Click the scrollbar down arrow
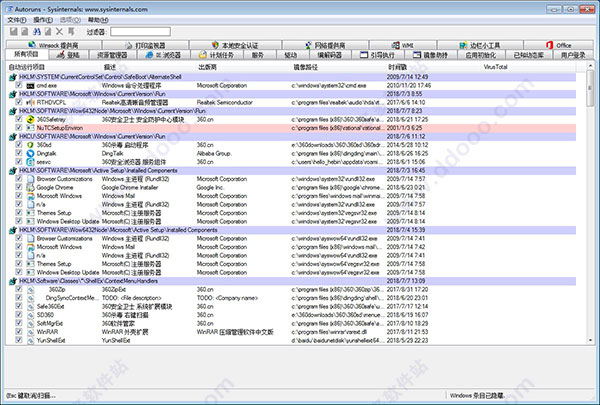600x405 pixels. [x=590, y=340]
